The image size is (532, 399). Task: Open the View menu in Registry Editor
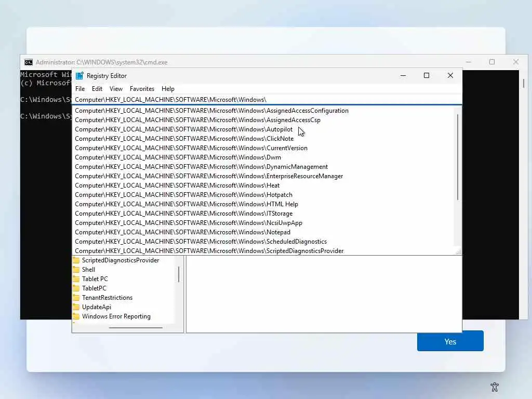pos(116,88)
